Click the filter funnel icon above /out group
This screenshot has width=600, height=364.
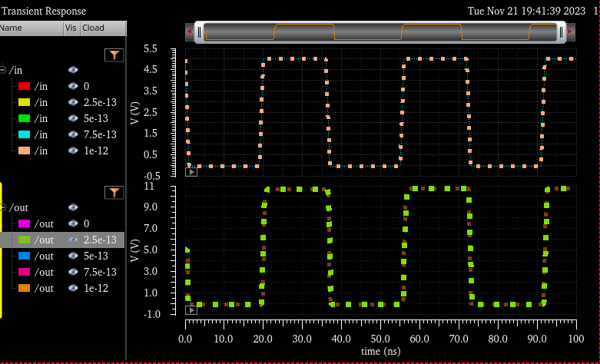coord(114,192)
